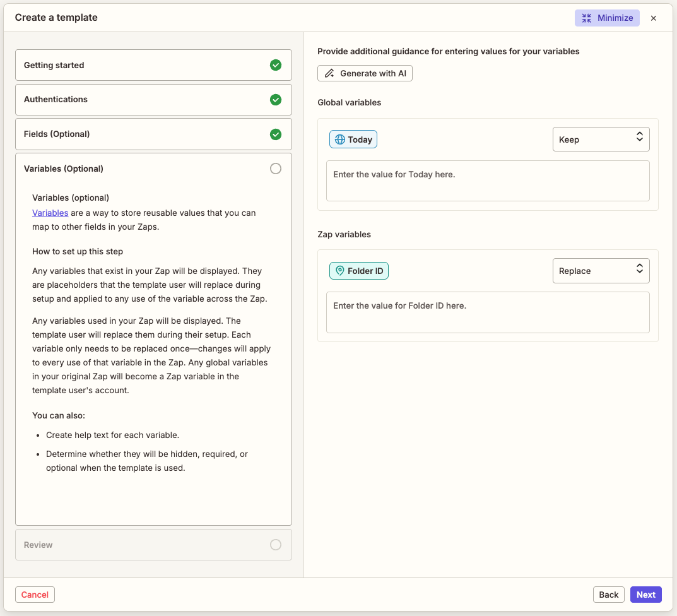Click the value field for Folder ID
Viewport: 677px width, 616px height.
pyautogui.click(x=487, y=312)
